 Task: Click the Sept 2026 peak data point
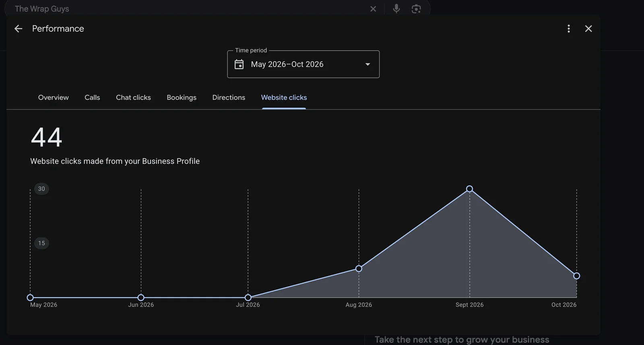[x=469, y=189]
